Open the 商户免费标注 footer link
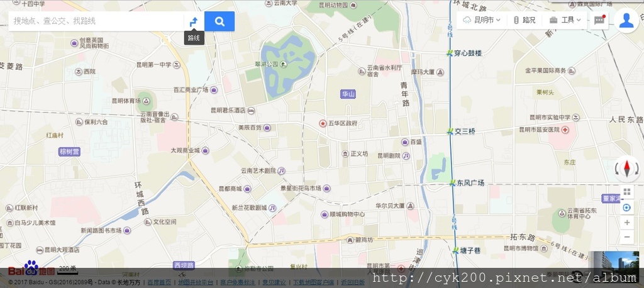Viewport: 644px width, 288px height. tap(237, 283)
